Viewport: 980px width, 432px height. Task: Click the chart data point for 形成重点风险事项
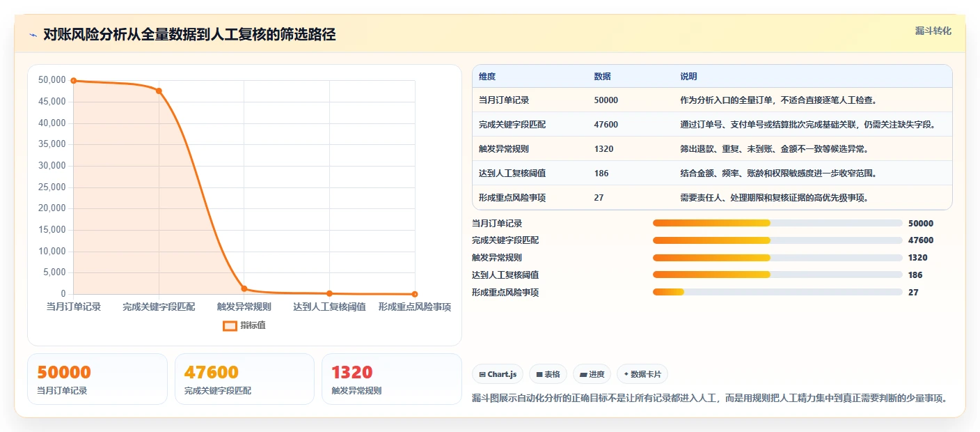tap(415, 294)
